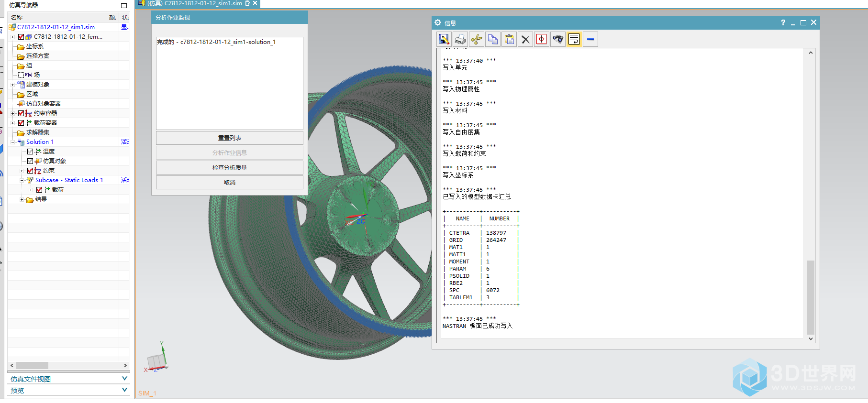The image size is (868, 403).
Task: Expand the 约束 node under Solution 1
Action: pyautogui.click(x=22, y=171)
